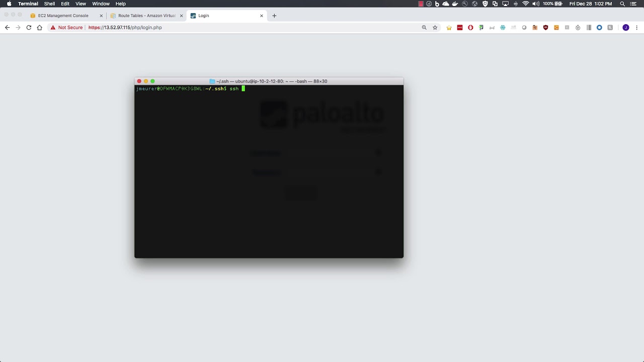Open the Notification Center icon
Viewport: 644px width, 362px height.
[x=633, y=4]
